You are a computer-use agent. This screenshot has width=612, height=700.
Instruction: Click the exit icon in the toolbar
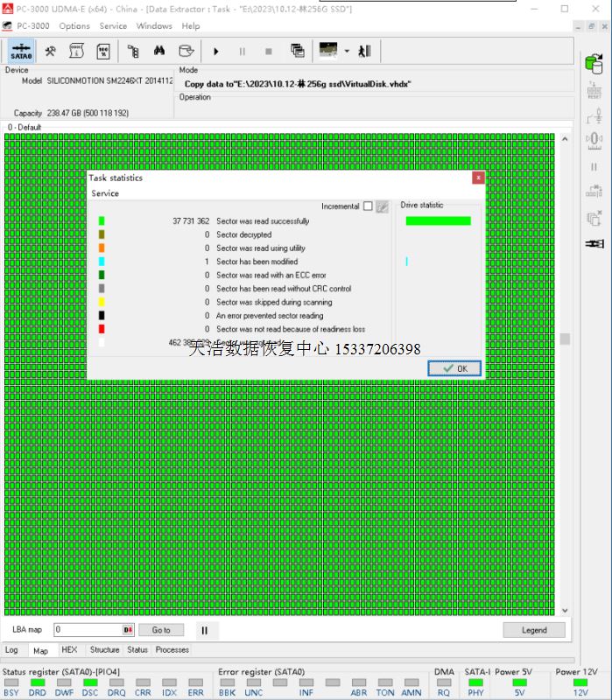pos(364,51)
